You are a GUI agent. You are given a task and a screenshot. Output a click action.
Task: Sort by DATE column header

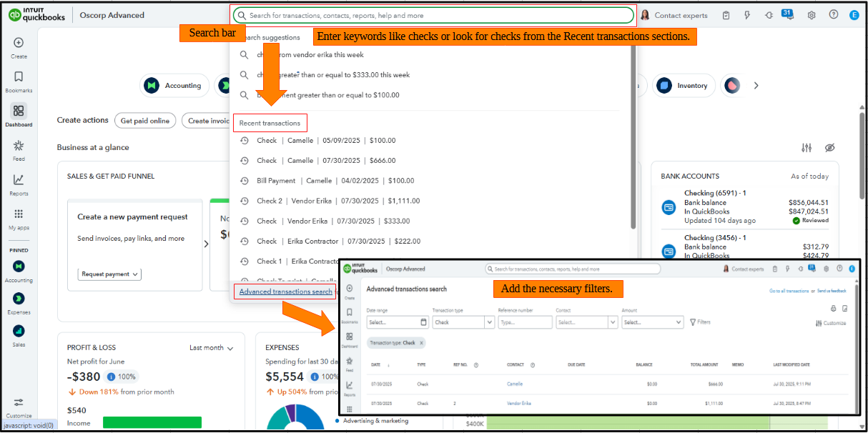pyautogui.click(x=376, y=364)
